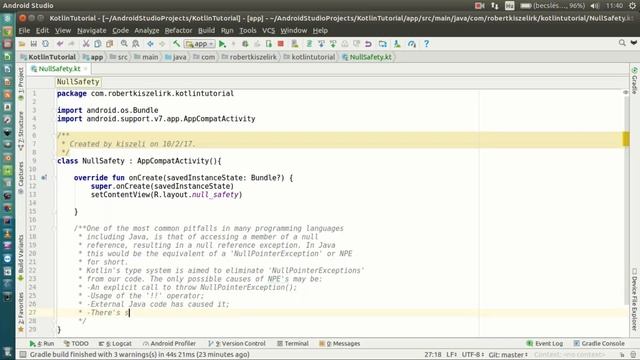The image size is (640, 360).
Task: Open the Logcat tool window
Action: point(115,344)
